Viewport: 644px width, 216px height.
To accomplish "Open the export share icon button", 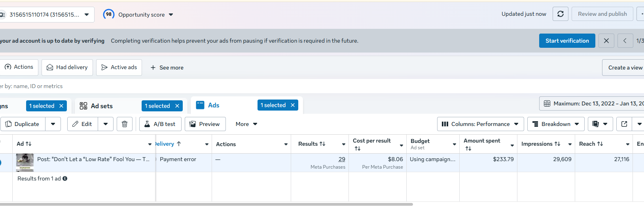I will point(624,124).
